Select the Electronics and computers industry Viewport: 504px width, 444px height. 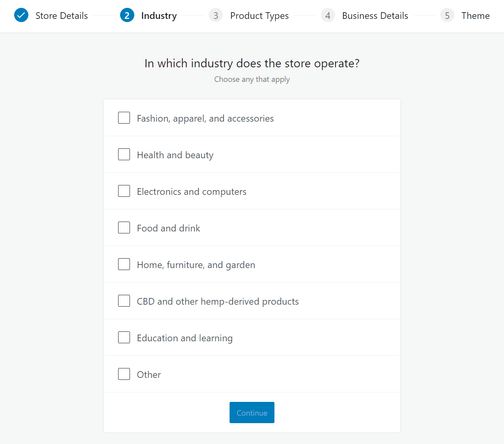click(124, 191)
